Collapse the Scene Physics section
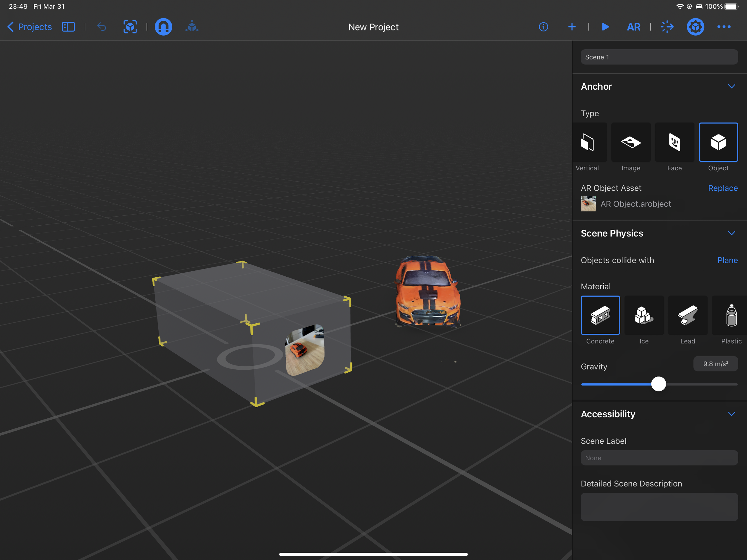Image resolution: width=747 pixels, height=560 pixels. (x=731, y=233)
